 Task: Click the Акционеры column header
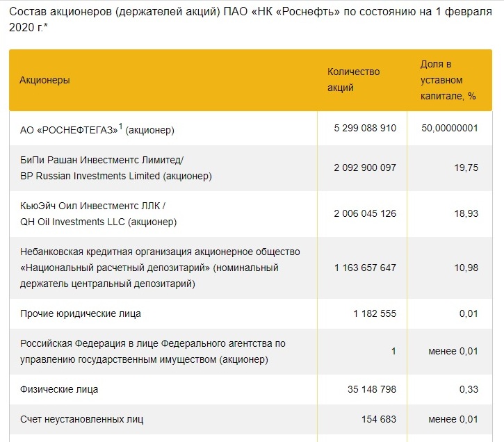click(x=44, y=80)
